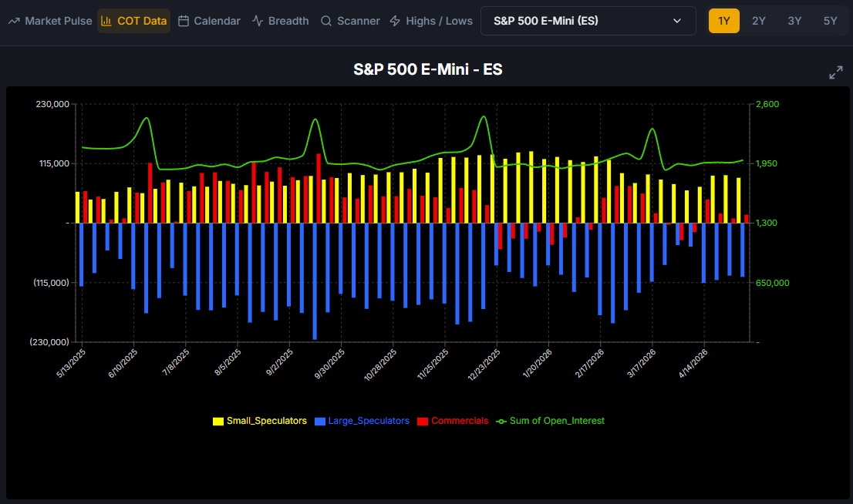Image resolution: width=853 pixels, height=504 pixels.
Task: Switch to the 5Y time range
Action: pyautogui.click(x=830, y=21)
